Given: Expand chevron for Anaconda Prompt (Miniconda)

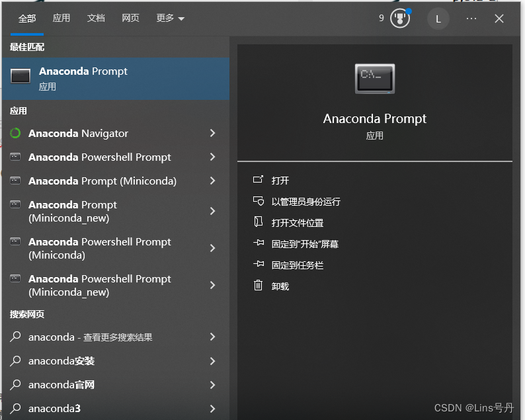Looking at the screenshot, I should pos(213,181).
